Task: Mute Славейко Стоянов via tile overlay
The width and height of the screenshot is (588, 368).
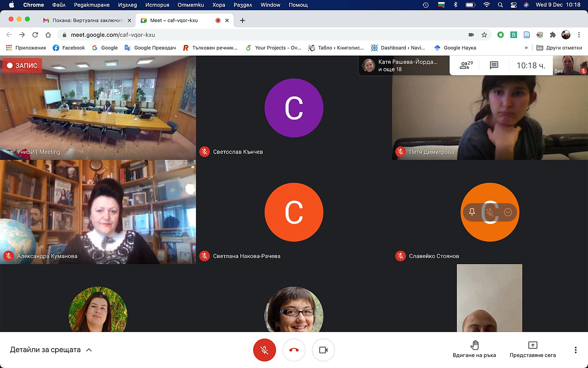Action: 490,212
